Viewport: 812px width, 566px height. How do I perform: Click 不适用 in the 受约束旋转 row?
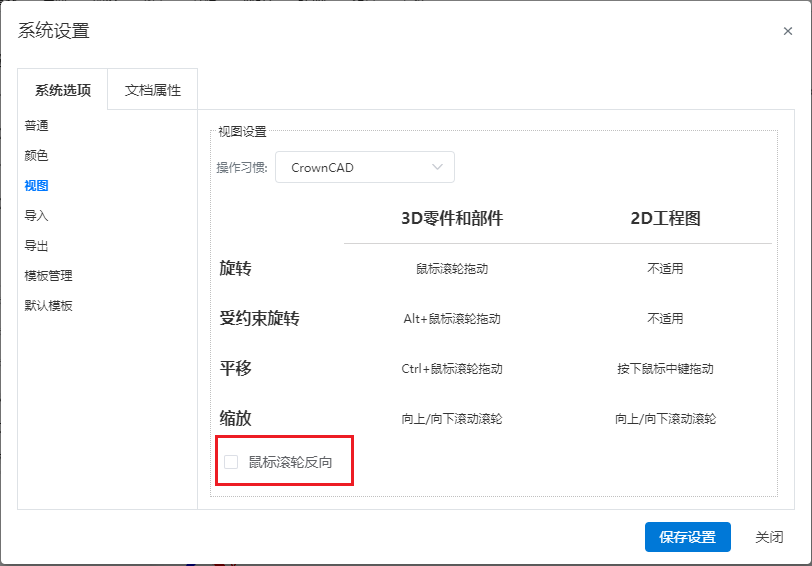point(665,318)
